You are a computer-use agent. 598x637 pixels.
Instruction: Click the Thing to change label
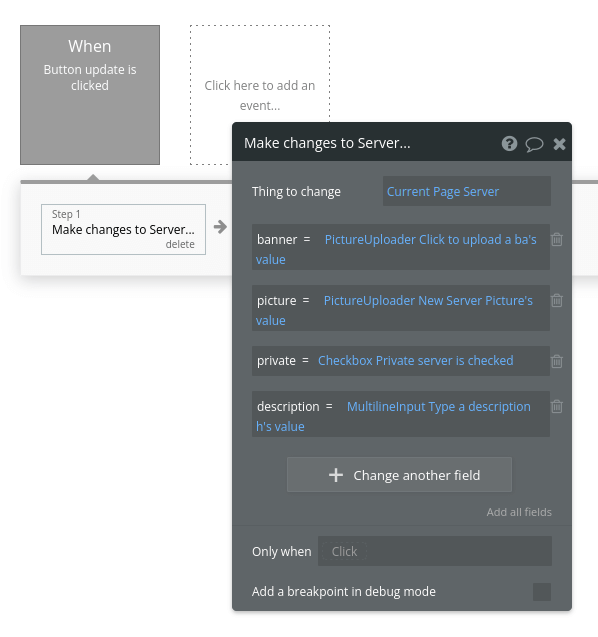point(296,191)
